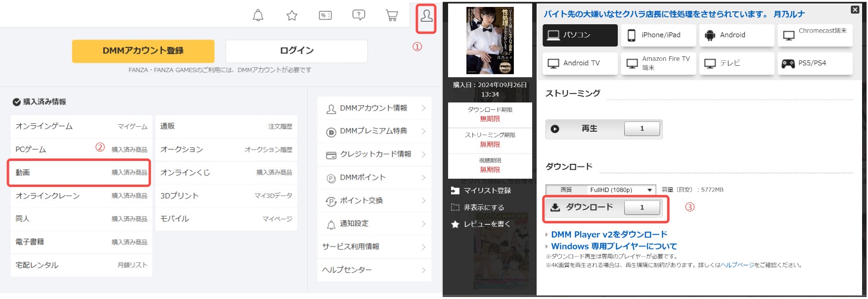Expand 通知設定 chevron arrow
This screenshot has width=868, height=299.
pos(423,224)
